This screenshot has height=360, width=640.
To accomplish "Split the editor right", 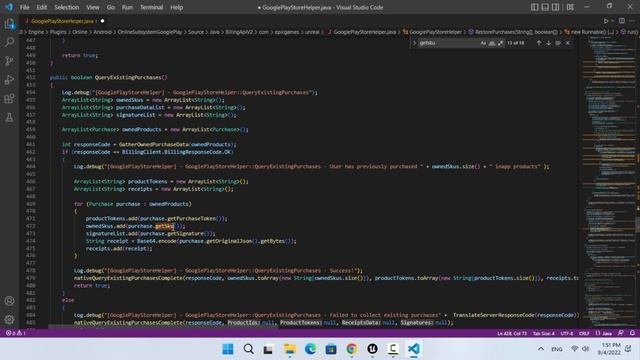I will tap(622, 21).
